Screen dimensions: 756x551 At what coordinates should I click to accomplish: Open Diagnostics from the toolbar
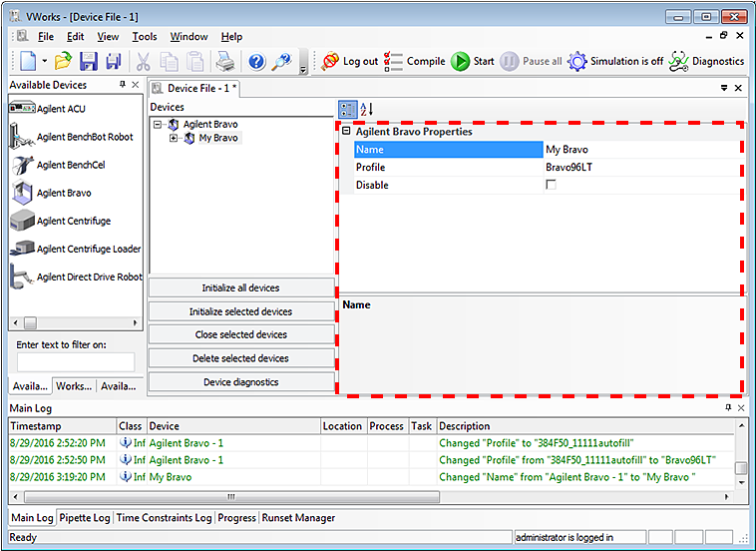707,62
